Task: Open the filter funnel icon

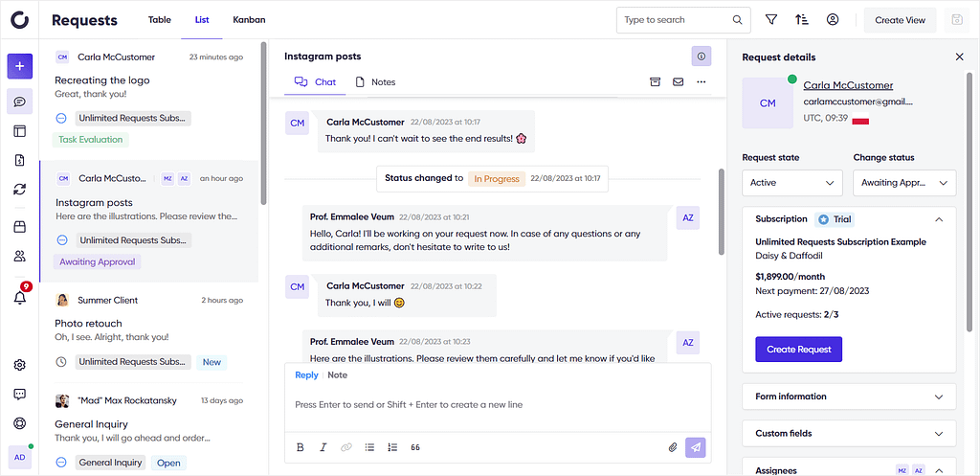Action: [x=771, y=20]
